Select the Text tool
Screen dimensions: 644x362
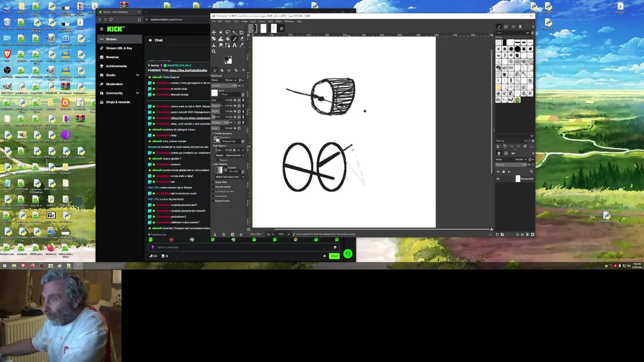(x=234, y=46)
